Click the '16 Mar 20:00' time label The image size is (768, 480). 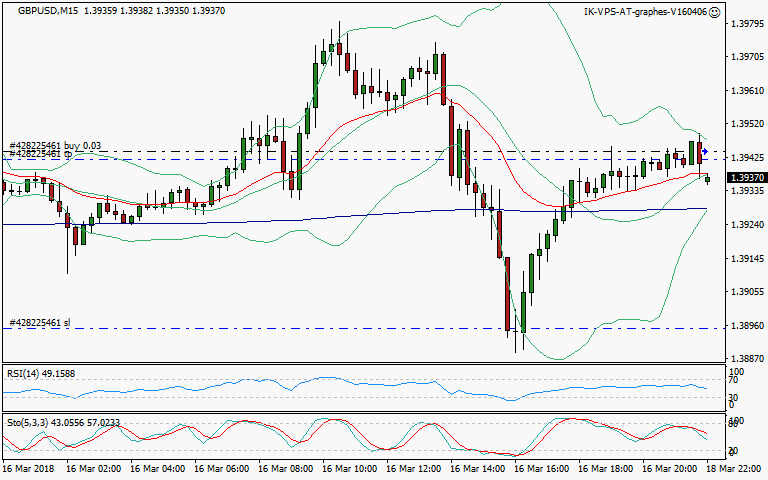point(670,469)
